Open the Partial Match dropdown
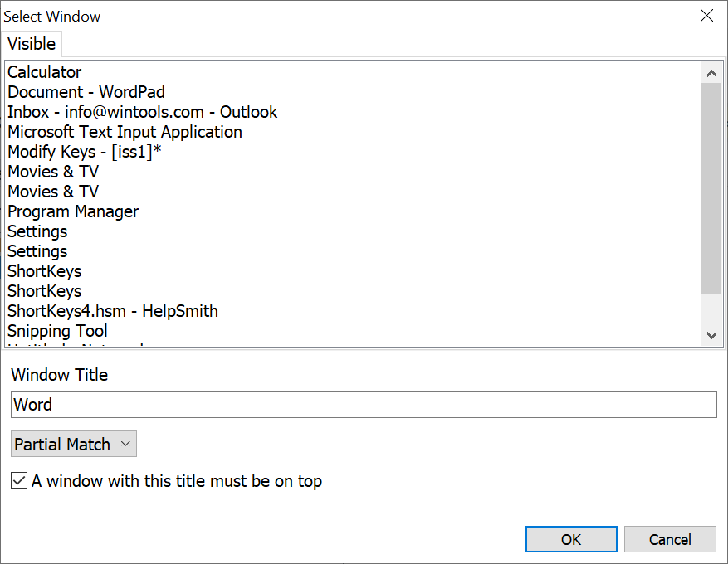 pyautogui.click(x=74, y=444)
